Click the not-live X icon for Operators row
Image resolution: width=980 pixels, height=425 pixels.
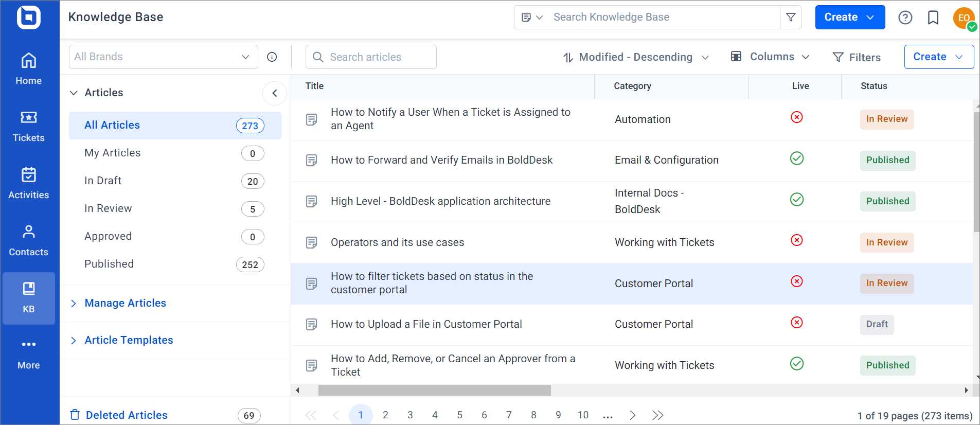tap(797, 240)
